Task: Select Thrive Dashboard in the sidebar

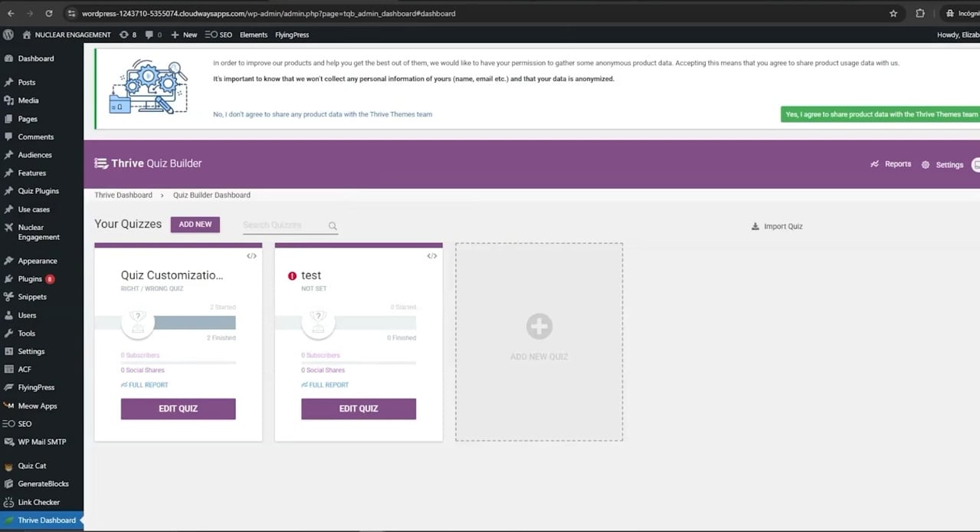Action: (x=41, y=521)
